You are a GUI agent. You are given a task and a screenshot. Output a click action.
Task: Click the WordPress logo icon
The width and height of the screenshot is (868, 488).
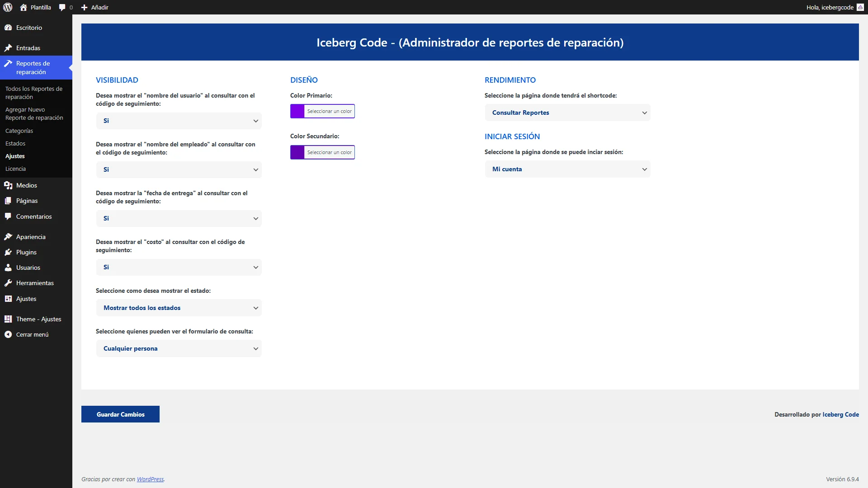coord(8,7)
